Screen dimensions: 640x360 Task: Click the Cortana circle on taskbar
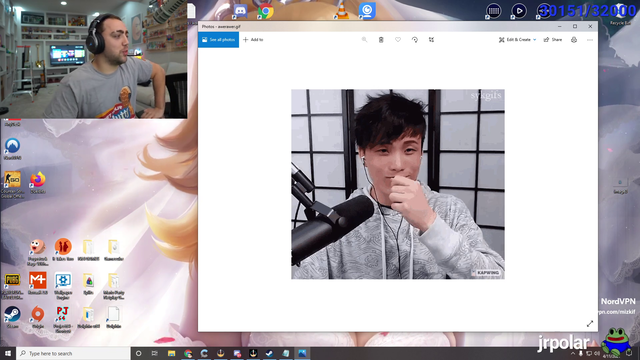tap(138, 353)
